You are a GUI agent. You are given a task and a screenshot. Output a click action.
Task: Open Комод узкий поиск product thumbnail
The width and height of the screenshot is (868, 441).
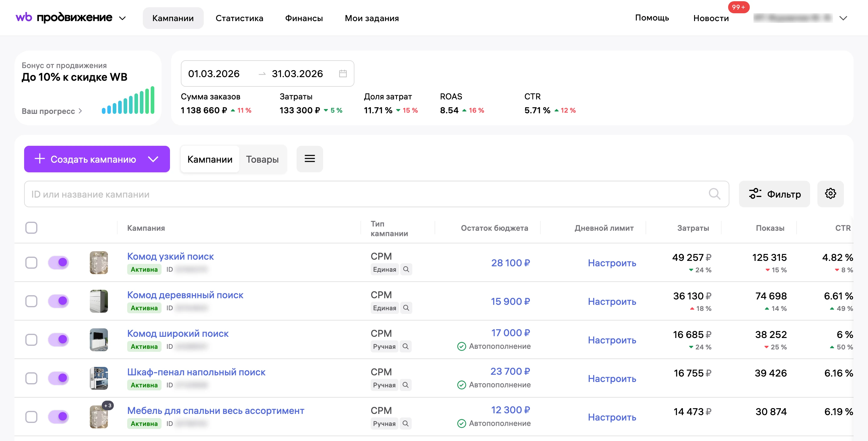pos(99,262)
